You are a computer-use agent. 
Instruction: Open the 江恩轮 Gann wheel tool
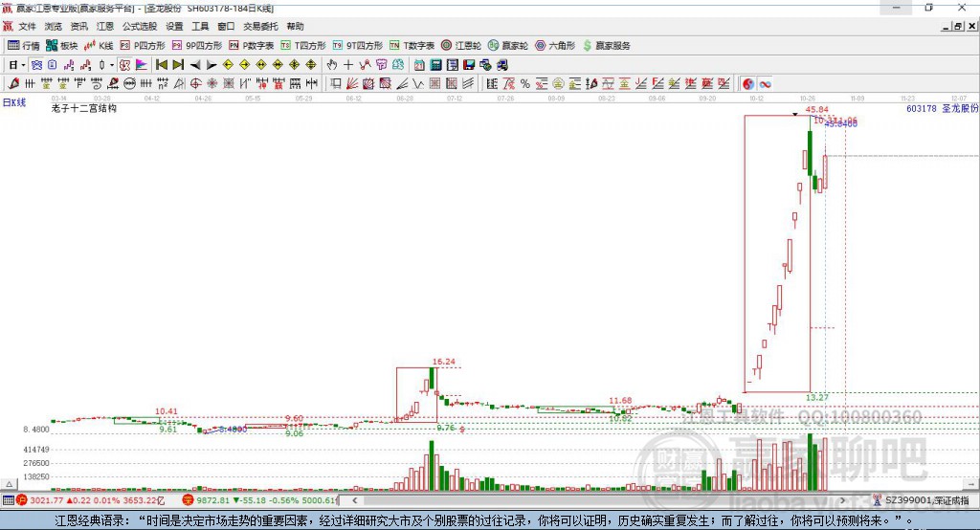[x=461, y=46]
